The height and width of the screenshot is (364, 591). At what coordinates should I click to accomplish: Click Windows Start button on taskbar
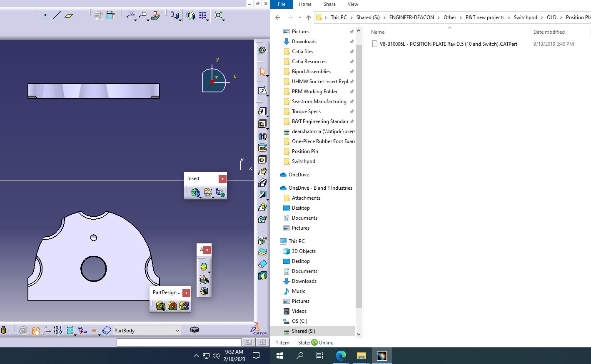(280, 356)
